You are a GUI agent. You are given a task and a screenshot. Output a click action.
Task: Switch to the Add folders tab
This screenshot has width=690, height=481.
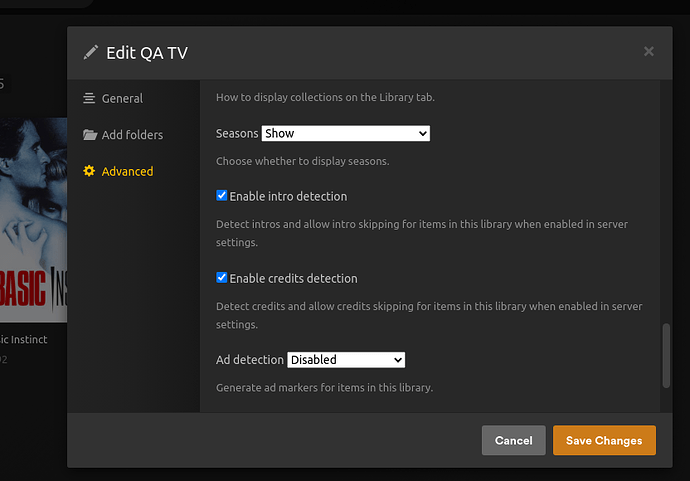point(132,135)
